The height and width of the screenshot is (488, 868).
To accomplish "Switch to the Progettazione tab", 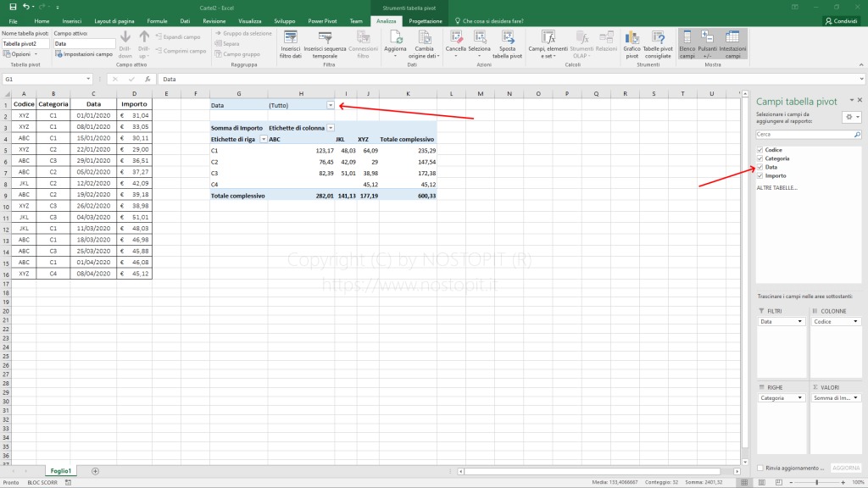I will click(426, 21).
